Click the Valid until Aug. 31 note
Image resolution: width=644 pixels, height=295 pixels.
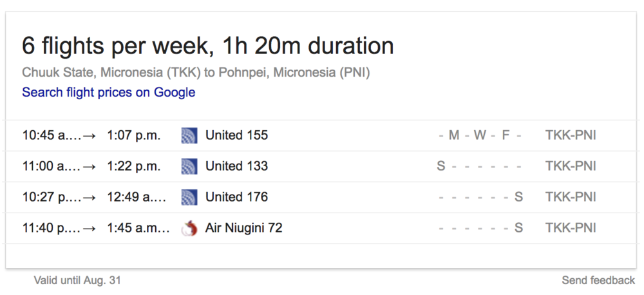click(x=77, y=280)
